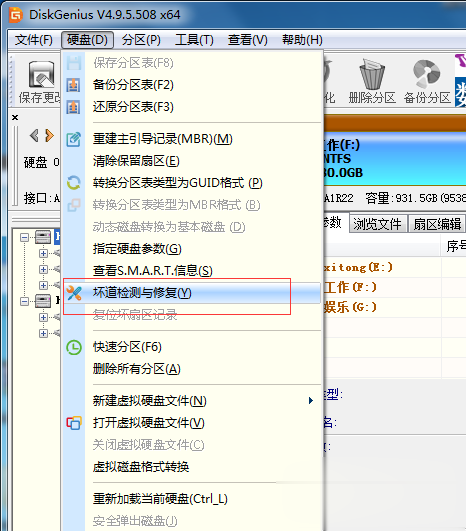466x531 pixels.
Task: Open 查看S.M.A.R.T.信息(S)
Action: click(192, 271)
